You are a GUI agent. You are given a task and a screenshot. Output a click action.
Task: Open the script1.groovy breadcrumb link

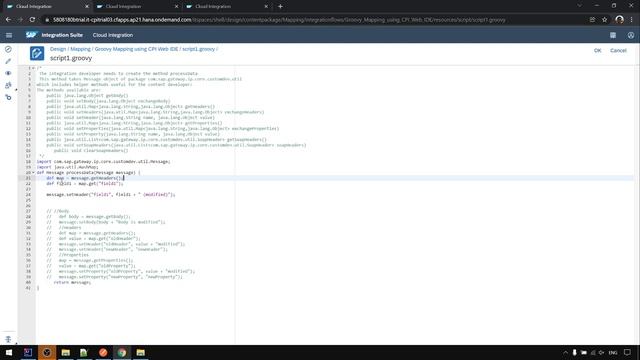(x=198, y=49)
